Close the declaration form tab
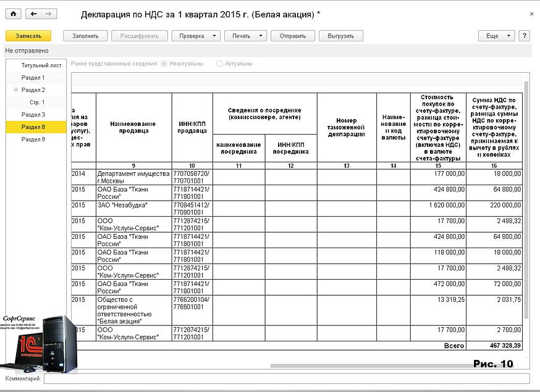The height and width of the screenshot is (392, 540). pos(532,14)
